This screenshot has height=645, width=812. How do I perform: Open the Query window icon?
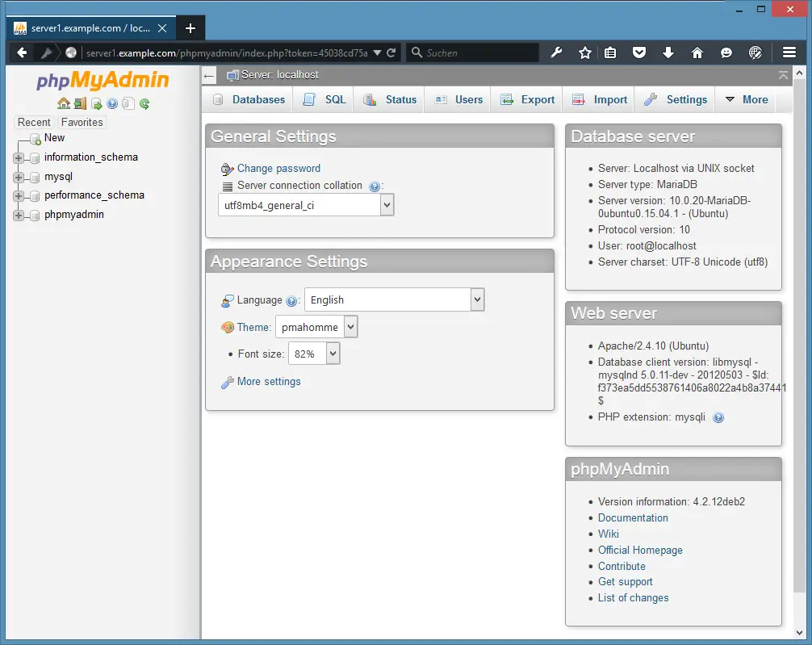pos(96,103)
